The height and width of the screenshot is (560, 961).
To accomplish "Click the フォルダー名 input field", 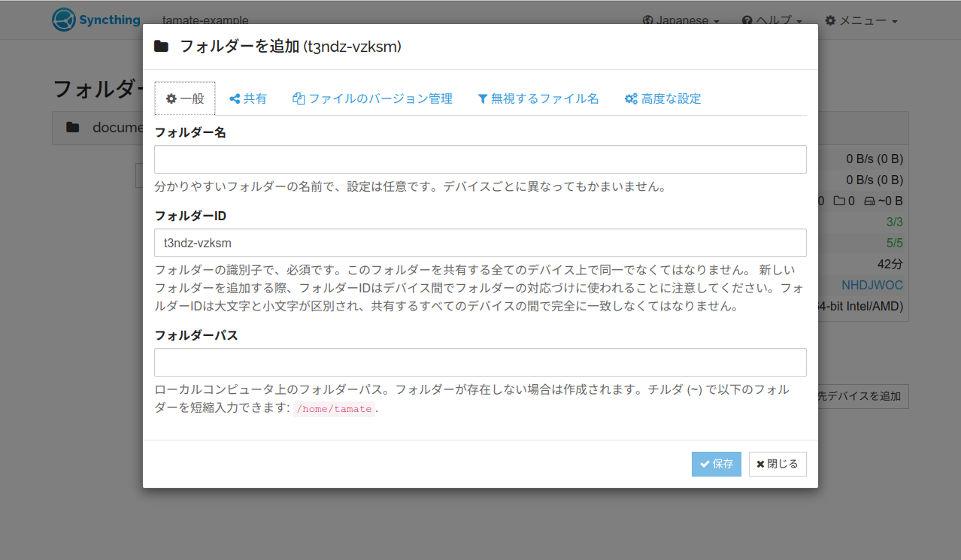I will pos(480,159).
